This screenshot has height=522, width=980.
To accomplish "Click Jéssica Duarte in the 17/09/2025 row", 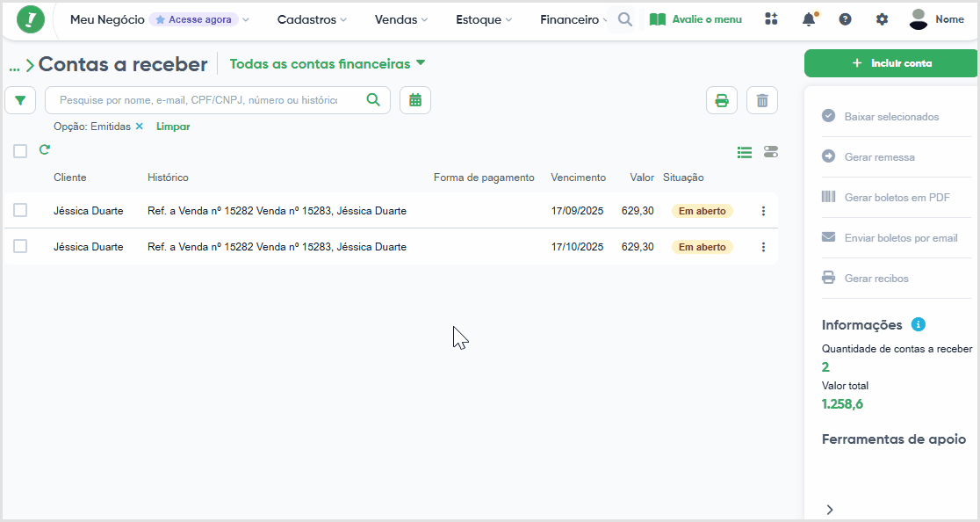I will pyautogui.click(x=88, y=211).
